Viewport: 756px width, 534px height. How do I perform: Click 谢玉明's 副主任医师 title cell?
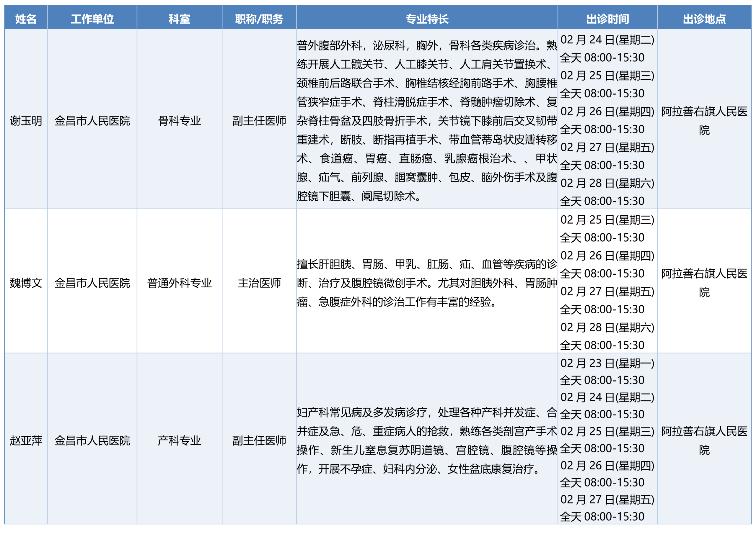click(259, 121)
